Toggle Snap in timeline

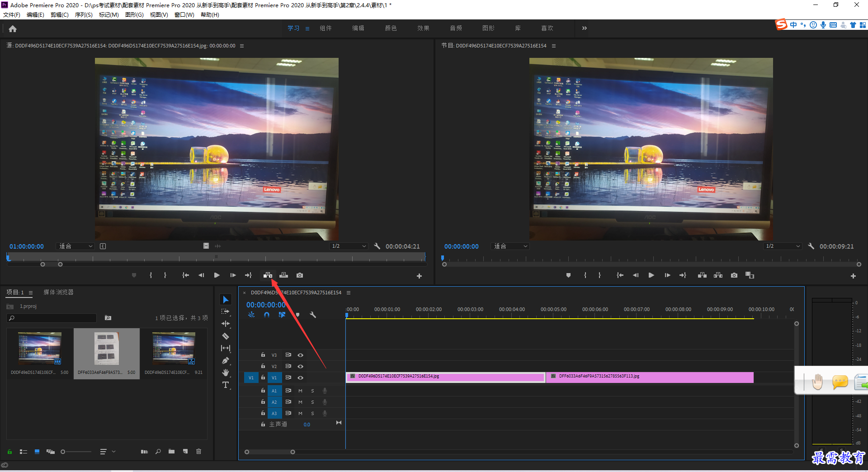coord(267,315)
